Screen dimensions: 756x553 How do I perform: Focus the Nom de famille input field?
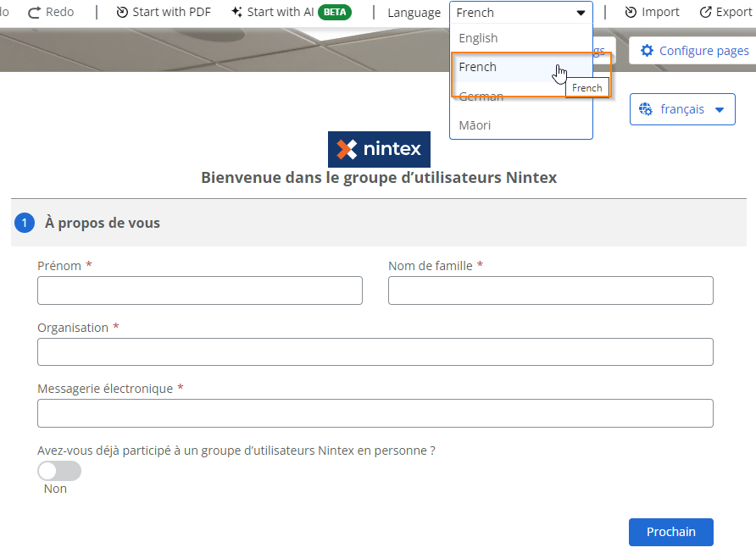(x=551, y=290)
